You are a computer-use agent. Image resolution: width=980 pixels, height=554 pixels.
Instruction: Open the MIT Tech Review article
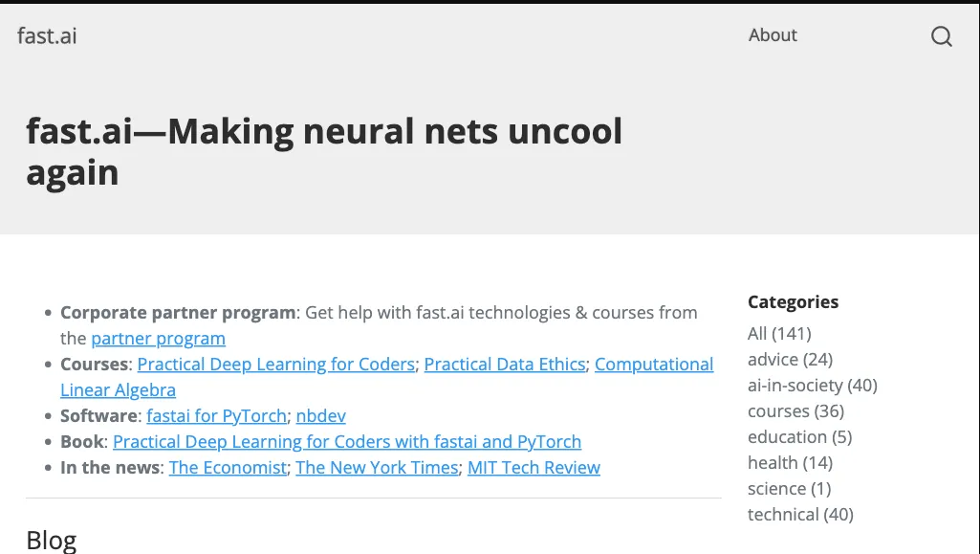[x=534, y=468]
